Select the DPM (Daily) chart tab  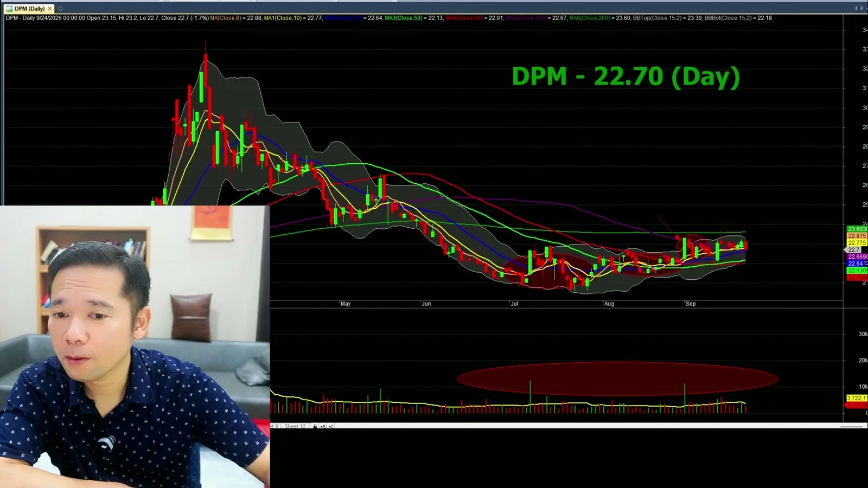(29, 9)
